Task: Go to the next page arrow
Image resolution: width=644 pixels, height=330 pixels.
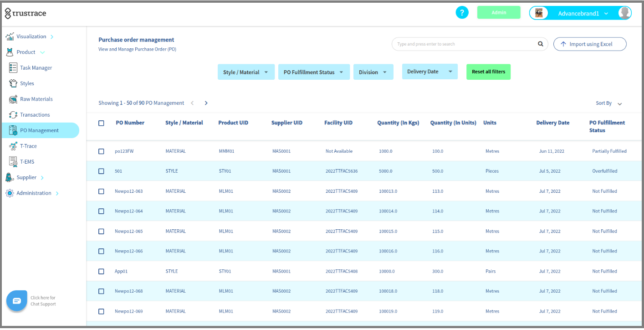Action: coord(206,103)
